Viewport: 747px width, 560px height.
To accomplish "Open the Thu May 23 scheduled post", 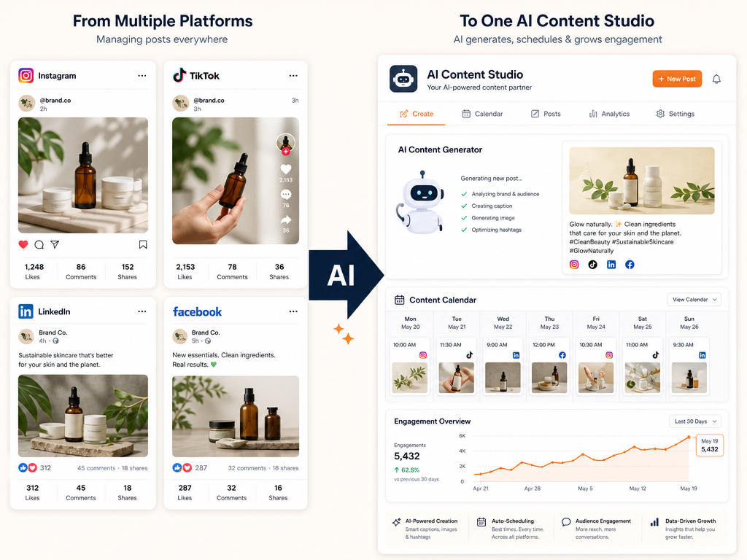I will click(549, 366).
